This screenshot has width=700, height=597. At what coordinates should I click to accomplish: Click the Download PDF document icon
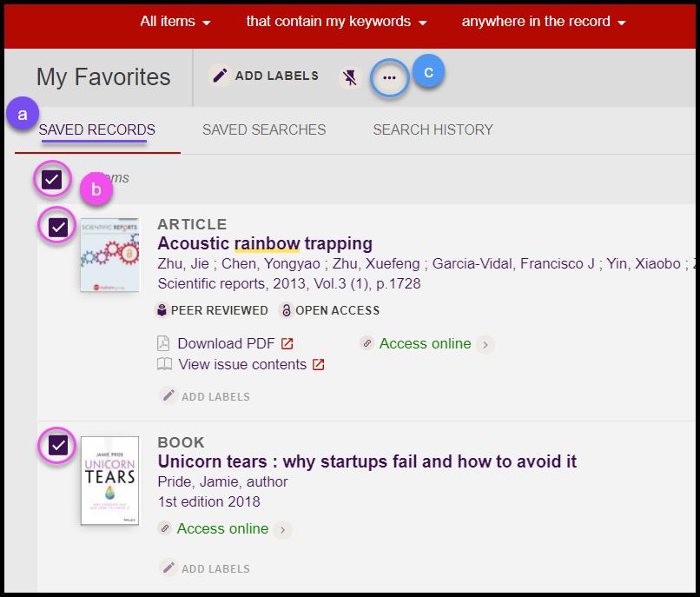(164, 343)
